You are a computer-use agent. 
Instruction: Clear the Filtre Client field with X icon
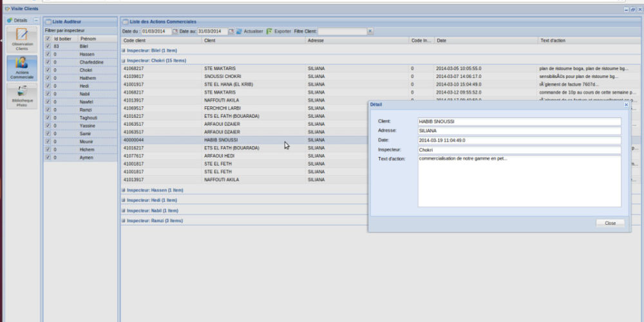tap(370, 31)
